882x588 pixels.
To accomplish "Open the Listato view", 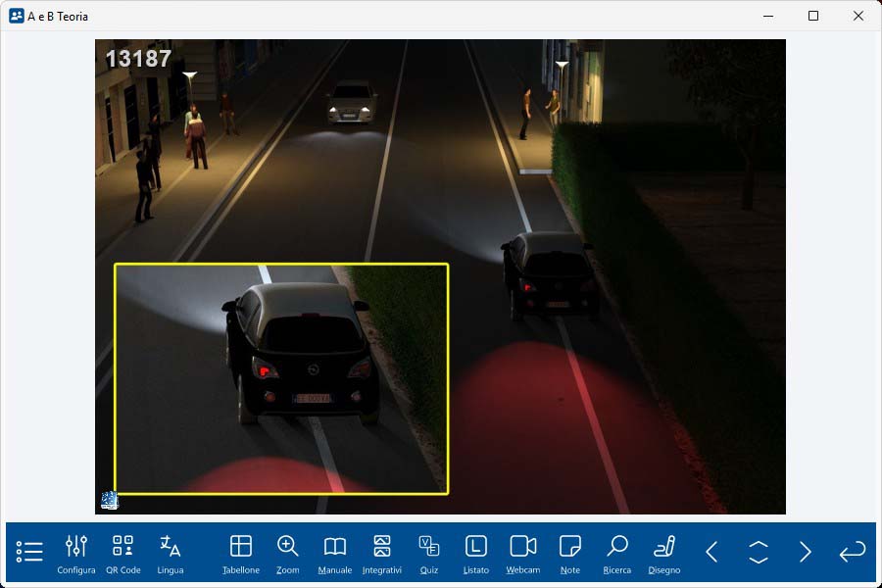I will point(476,553).
